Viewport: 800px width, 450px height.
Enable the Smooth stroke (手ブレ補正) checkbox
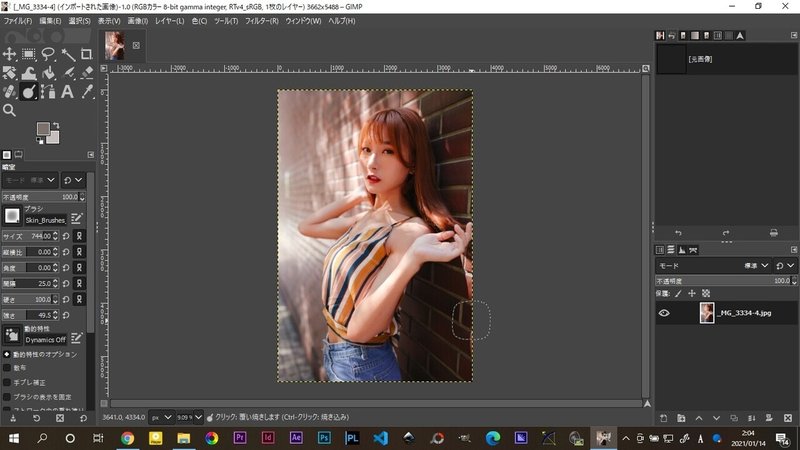tap(7, 382)
